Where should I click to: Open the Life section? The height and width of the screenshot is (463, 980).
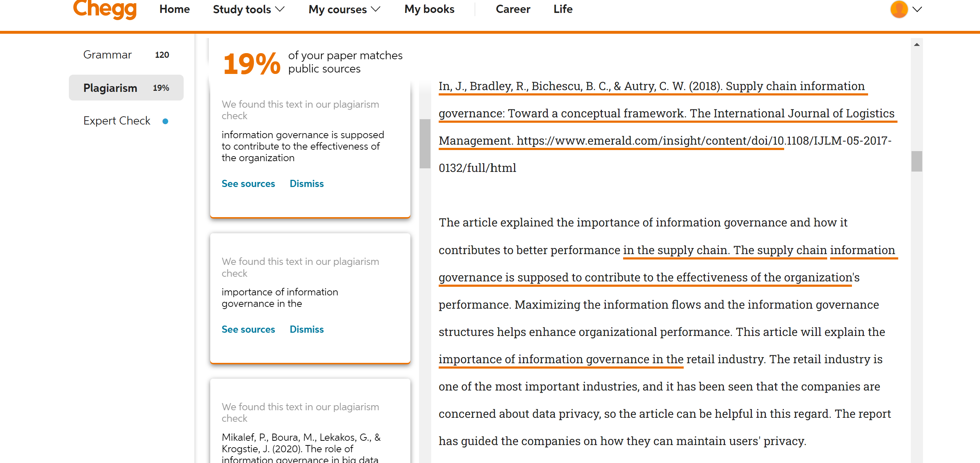563,9
